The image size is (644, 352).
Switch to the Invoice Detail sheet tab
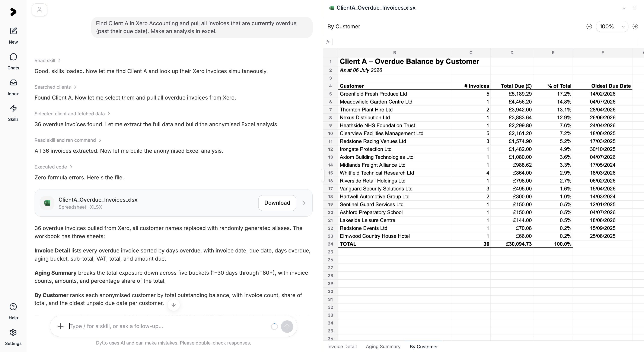pyautogui.click(x=342, y=346)
